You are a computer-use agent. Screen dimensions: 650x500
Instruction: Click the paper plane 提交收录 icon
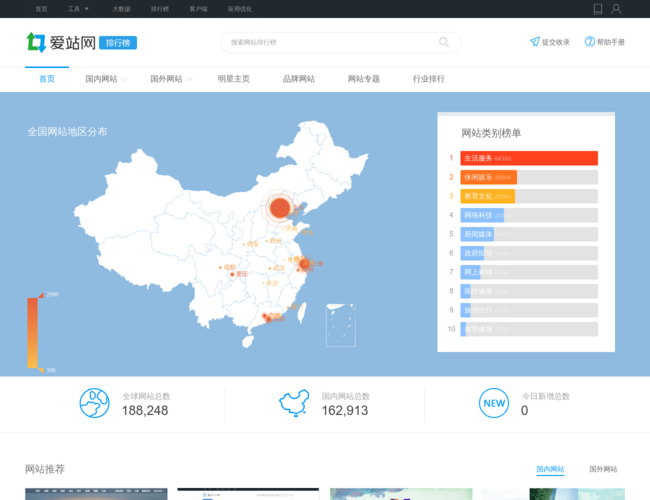point(535,42)
